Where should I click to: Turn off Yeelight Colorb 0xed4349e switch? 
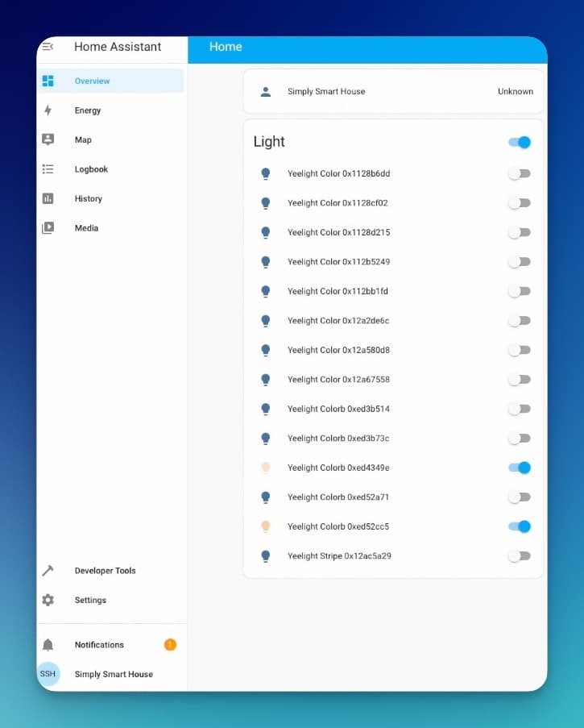pyautogui.click(x=520, y=468)
